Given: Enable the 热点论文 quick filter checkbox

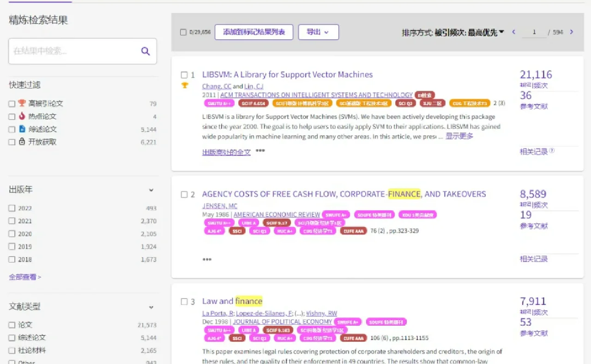Looking at the screenshot, I should 12,117.
